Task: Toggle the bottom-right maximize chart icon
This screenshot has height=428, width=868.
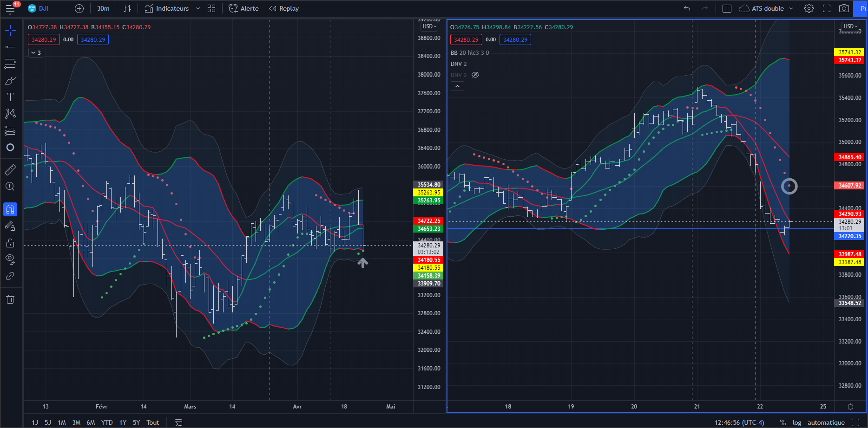Action: [855, 422]
